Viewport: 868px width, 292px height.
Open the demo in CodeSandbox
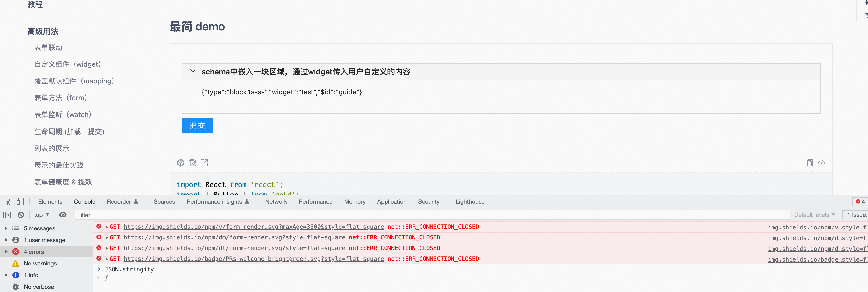pos(181,163)
